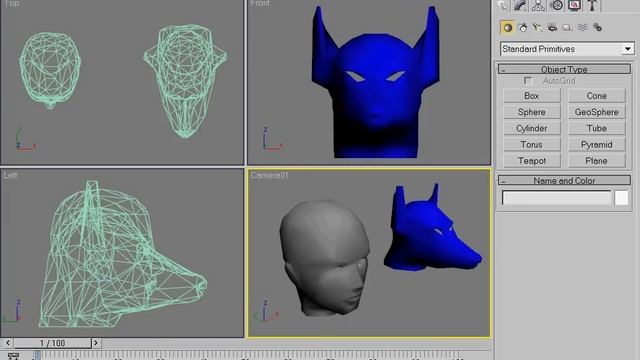
Task: Click the Plane primitive button
Action: click(x=596, y=161)
